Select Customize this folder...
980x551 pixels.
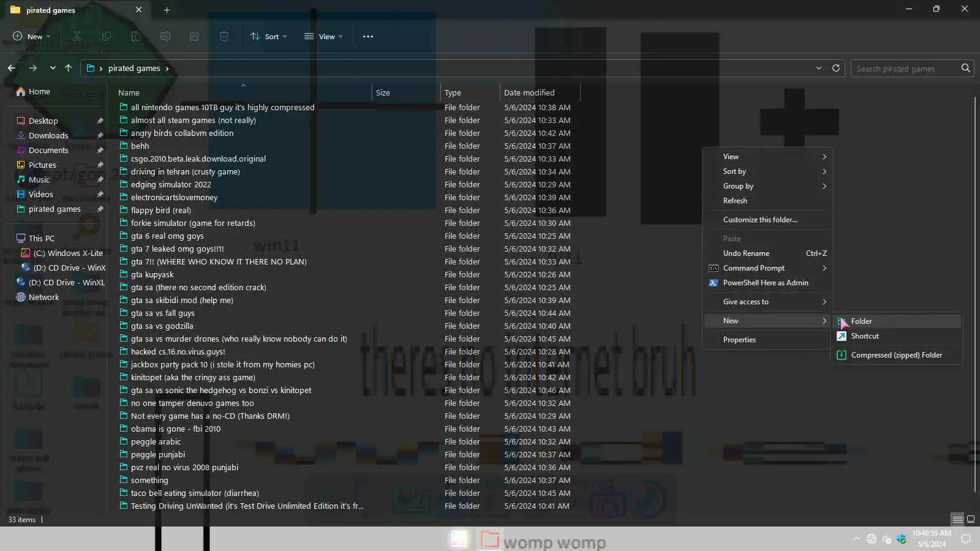coord(767,220)
